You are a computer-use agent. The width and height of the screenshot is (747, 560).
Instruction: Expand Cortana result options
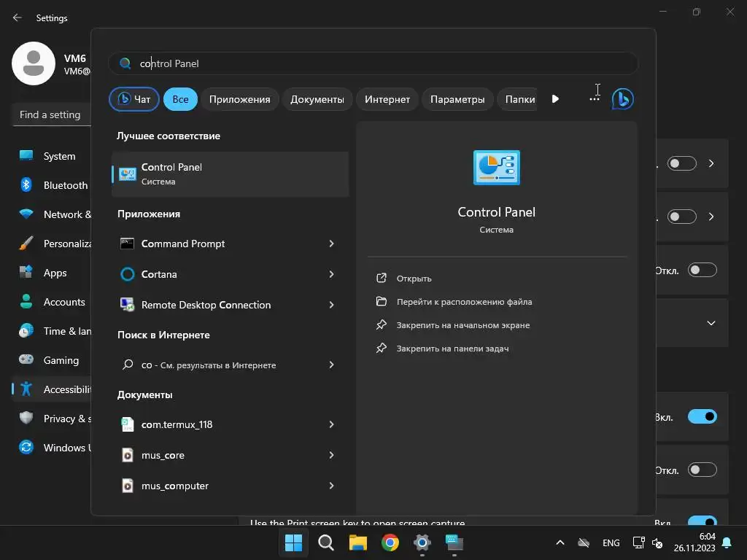click(332, 274)
